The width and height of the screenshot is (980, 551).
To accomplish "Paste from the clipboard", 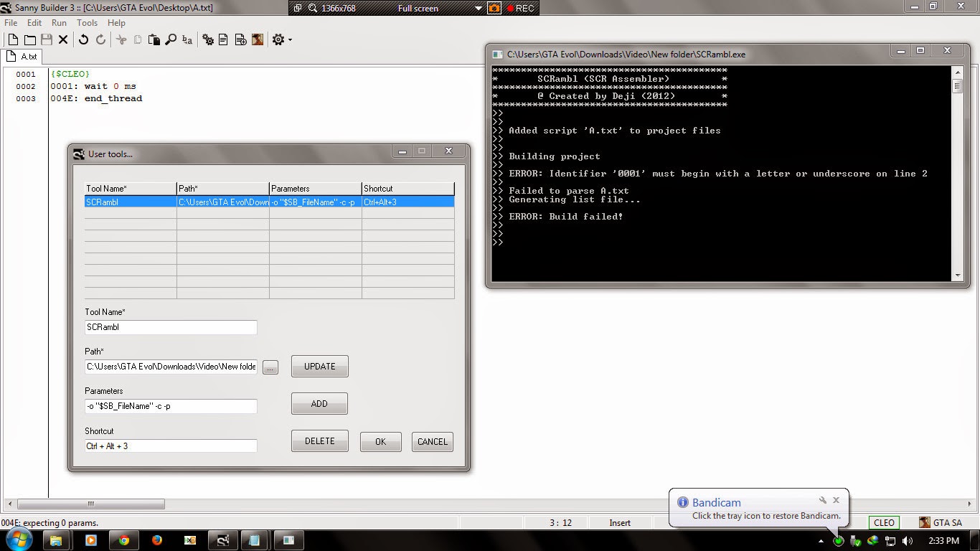I will click(154, 40).
